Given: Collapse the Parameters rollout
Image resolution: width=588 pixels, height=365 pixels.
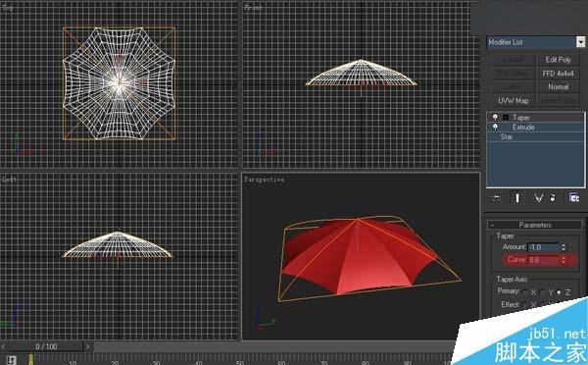Looking at the screenshot, I should point(535,225).
